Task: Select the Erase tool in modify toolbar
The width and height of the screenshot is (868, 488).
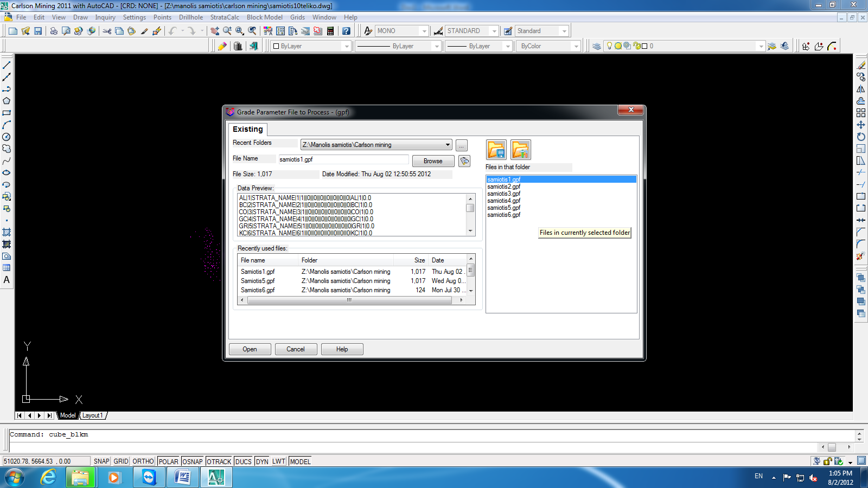Action: 861,65
